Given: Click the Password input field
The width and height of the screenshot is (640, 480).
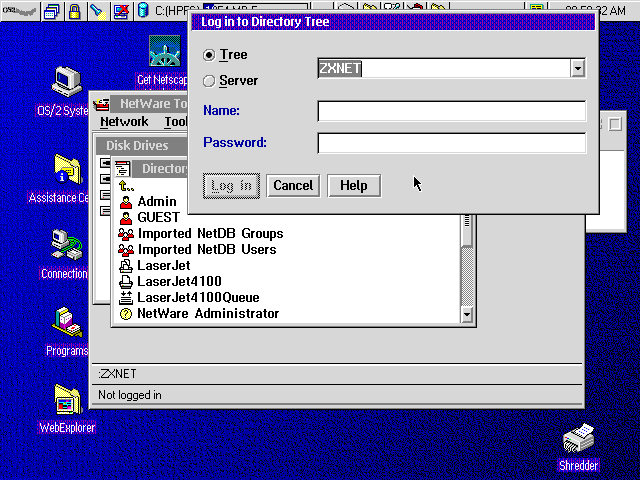Looking at the screenshot, I should pyautogui.click(x=452, y=143).
